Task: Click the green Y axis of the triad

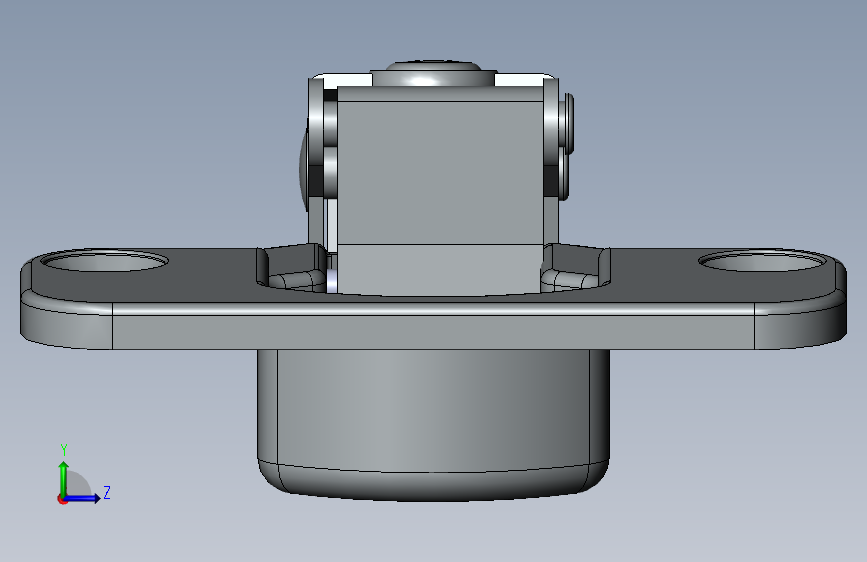Action: tap(64, 478)
